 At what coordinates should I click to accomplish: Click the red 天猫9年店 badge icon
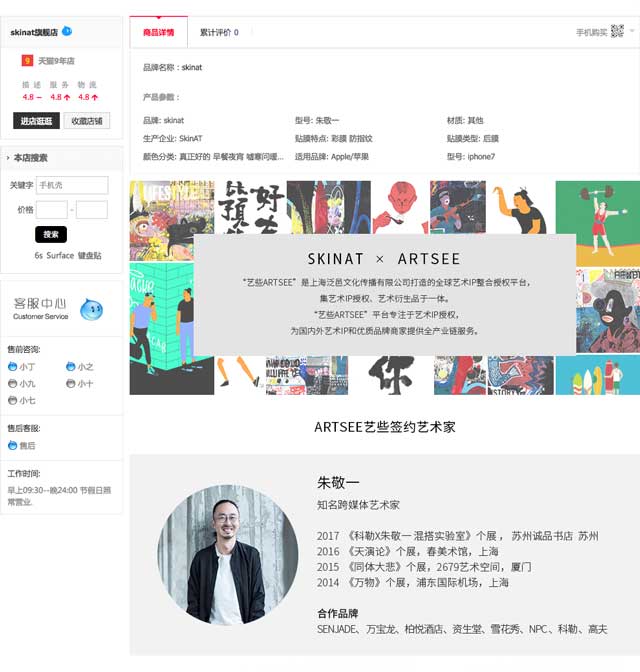point(27,60)
